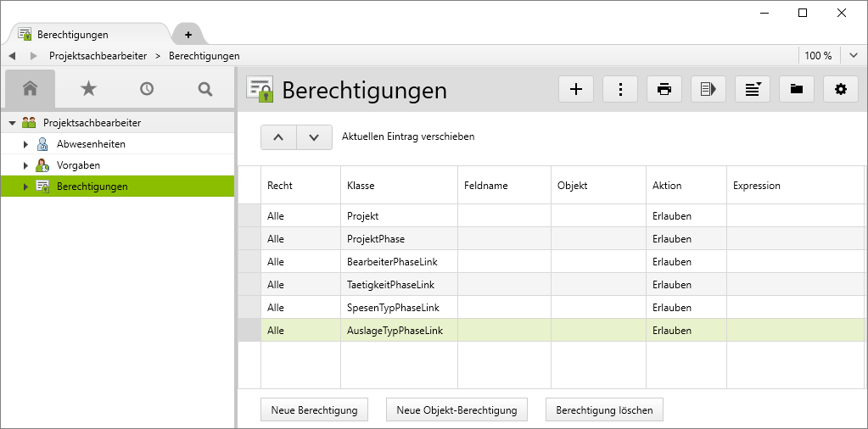Move current entry up with arrow

(x=278, y=136)
